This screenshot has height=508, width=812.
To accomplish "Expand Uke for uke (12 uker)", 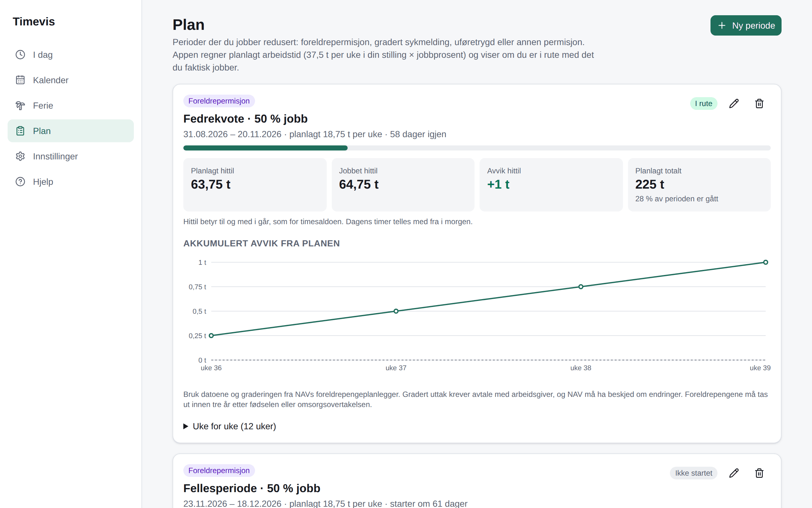I will tap(230, 426).
